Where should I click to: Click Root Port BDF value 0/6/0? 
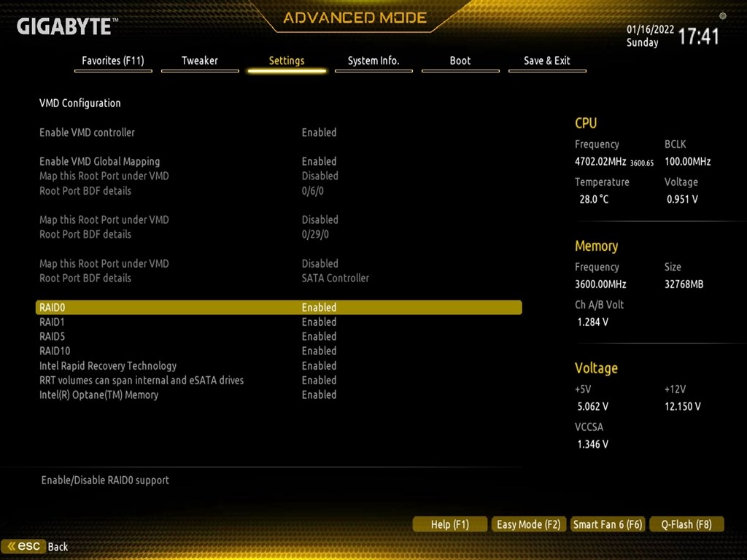point(312,191)
